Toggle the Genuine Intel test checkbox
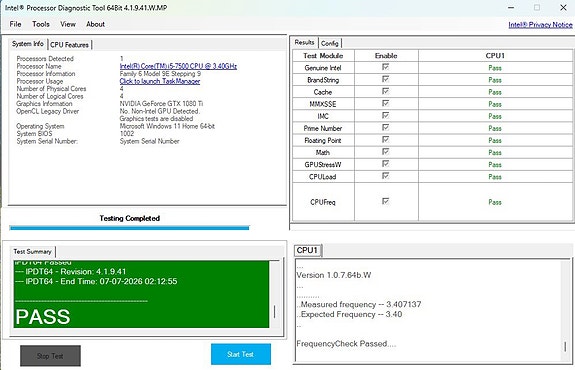This screenshot has height=370, width=575. 385,67
